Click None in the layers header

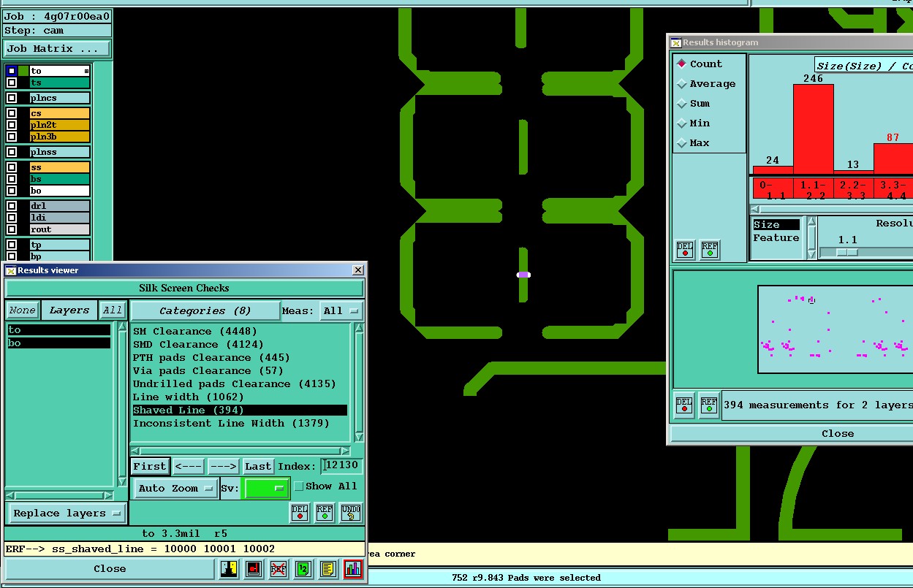(x=22, y=310)
